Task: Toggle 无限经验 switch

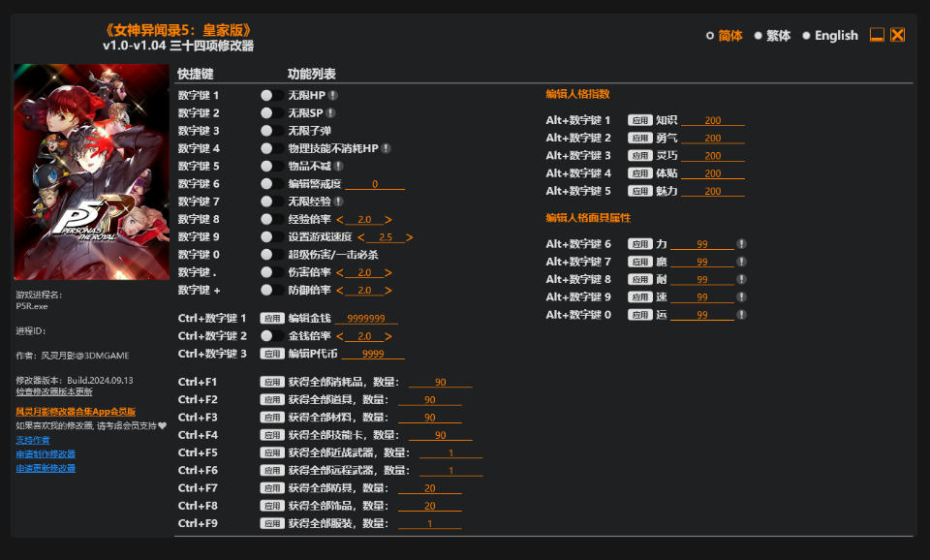Action: coord(271,202)
